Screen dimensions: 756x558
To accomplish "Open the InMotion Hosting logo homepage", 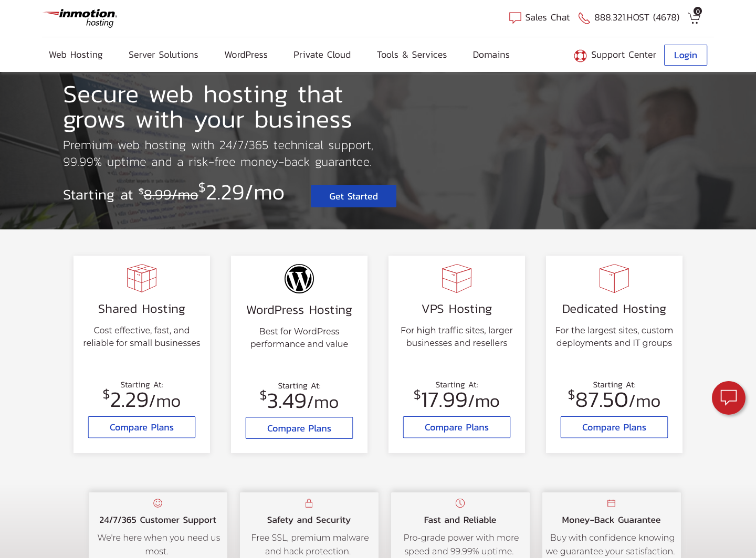I will (x=80, y=18).
